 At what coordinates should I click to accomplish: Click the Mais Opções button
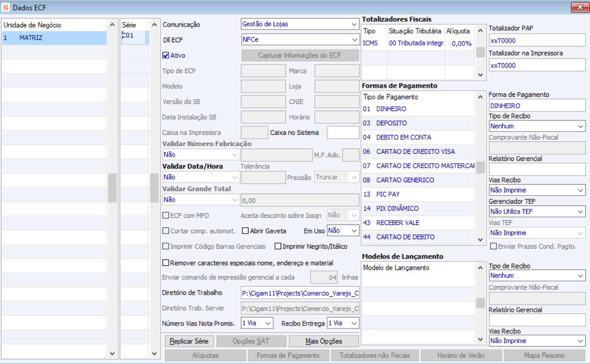pyautogui.click(x=324, y=341)
